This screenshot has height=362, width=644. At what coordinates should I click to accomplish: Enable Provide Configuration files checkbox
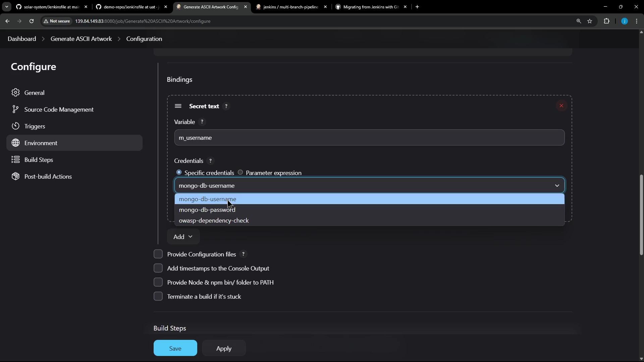158,254
